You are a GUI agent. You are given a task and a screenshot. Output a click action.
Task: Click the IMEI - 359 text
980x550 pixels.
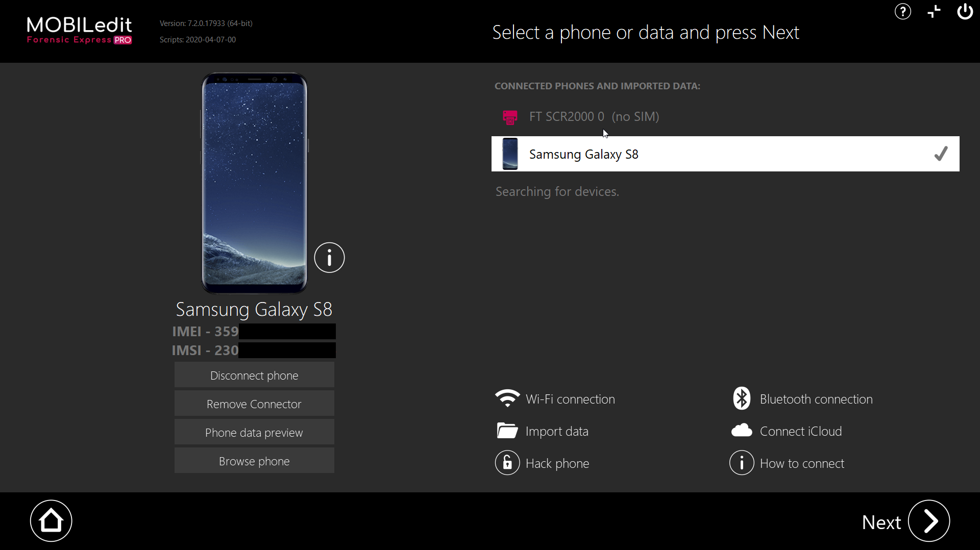click(205, 331)
